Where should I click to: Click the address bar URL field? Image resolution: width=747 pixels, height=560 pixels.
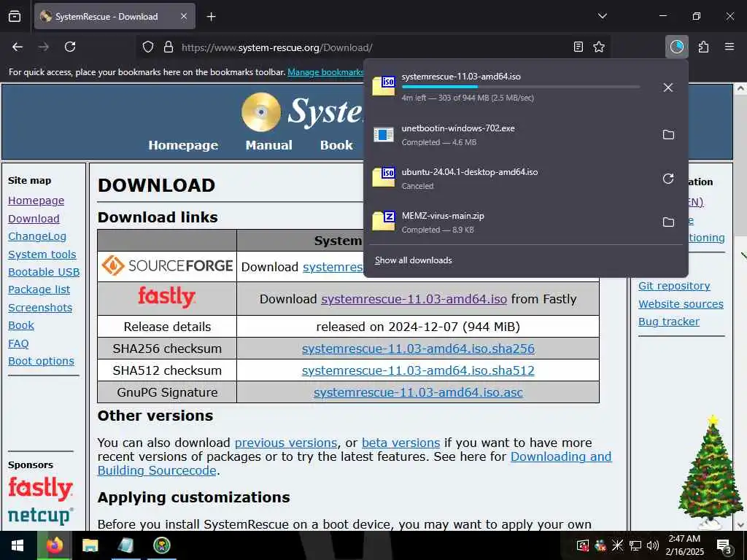(x=371, y=47)
